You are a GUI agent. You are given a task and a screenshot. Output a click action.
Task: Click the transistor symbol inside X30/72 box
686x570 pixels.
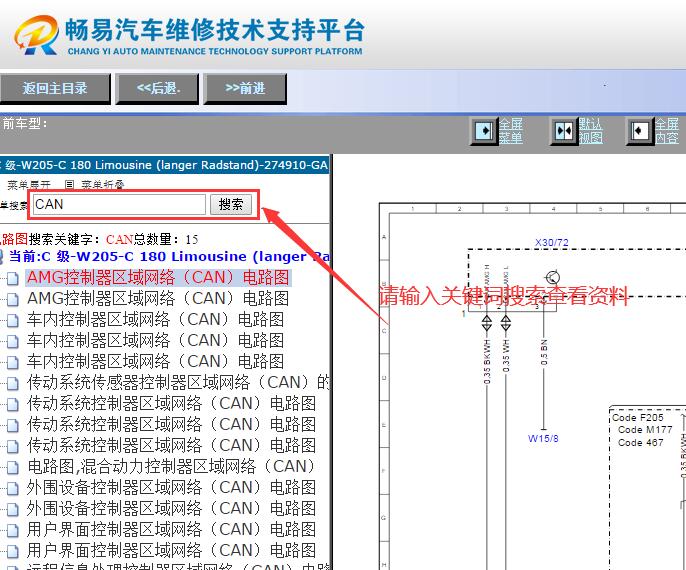click(x=553, y=277)
